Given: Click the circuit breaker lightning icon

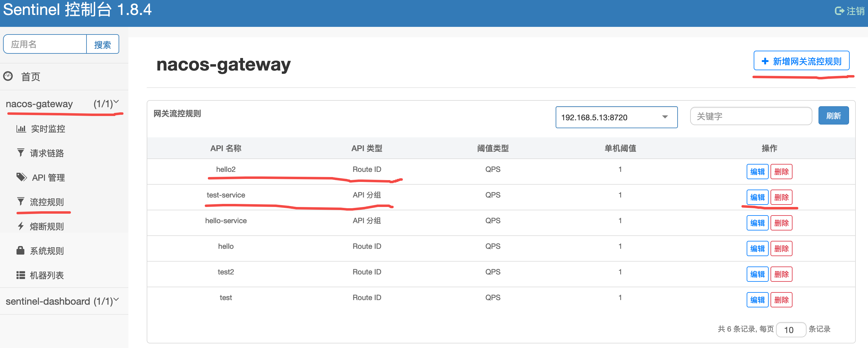Looking at the screenshot, I should pyautogui.click(x=20, y=226).
